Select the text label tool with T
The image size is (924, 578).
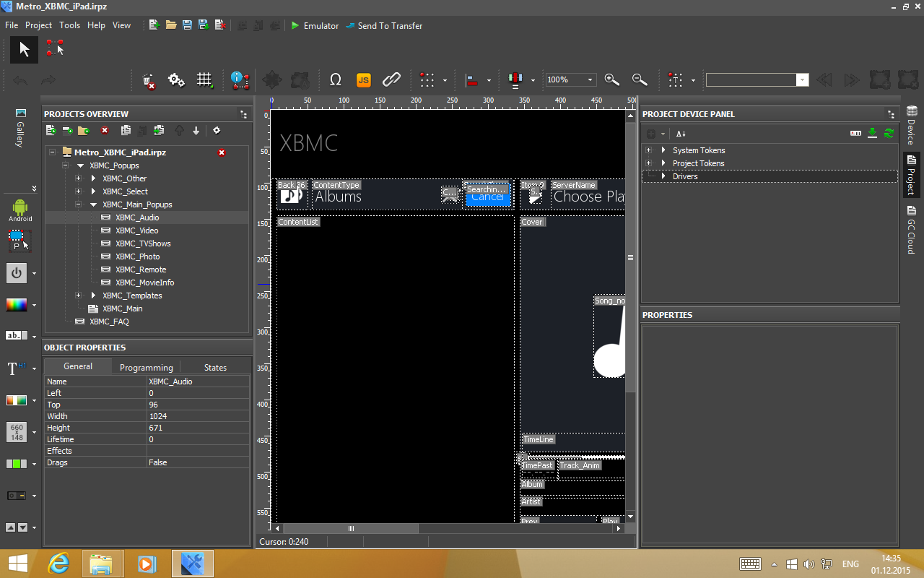(x=16, y=368)
